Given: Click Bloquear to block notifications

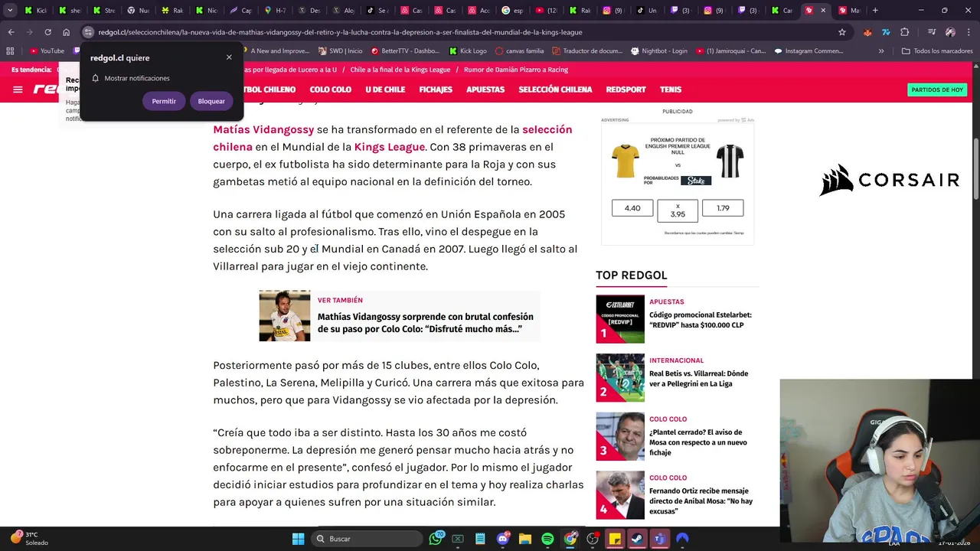Looking at the screenshot, I should (x=211, y=101).
